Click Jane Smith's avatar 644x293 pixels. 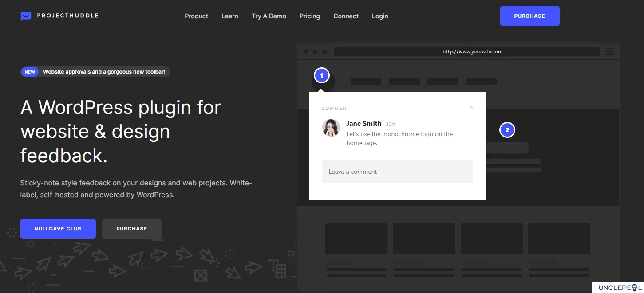(x=331, y=128)
